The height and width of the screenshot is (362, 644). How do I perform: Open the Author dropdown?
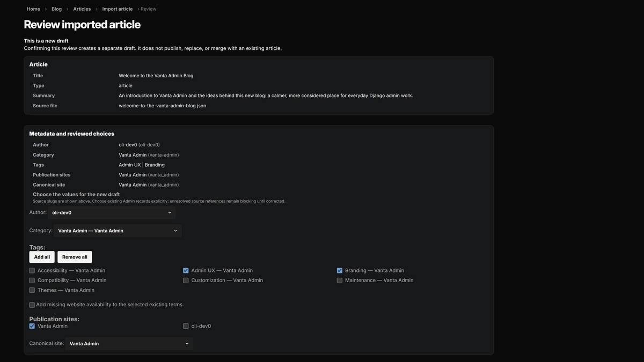coord(112,212)
